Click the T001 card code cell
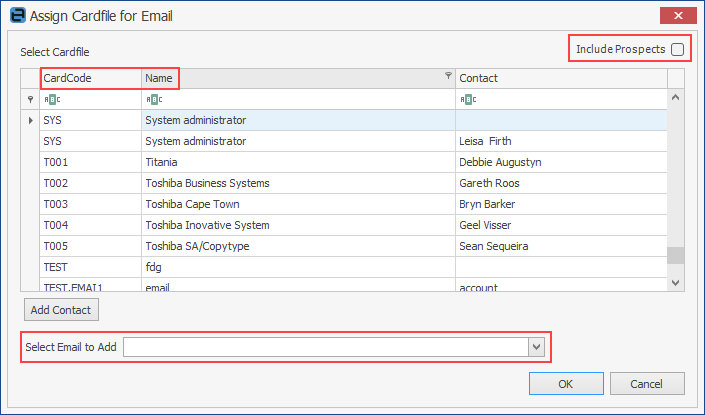Viewport: 705px width, 415px height. pyautogui.click(x=90, y=162)
